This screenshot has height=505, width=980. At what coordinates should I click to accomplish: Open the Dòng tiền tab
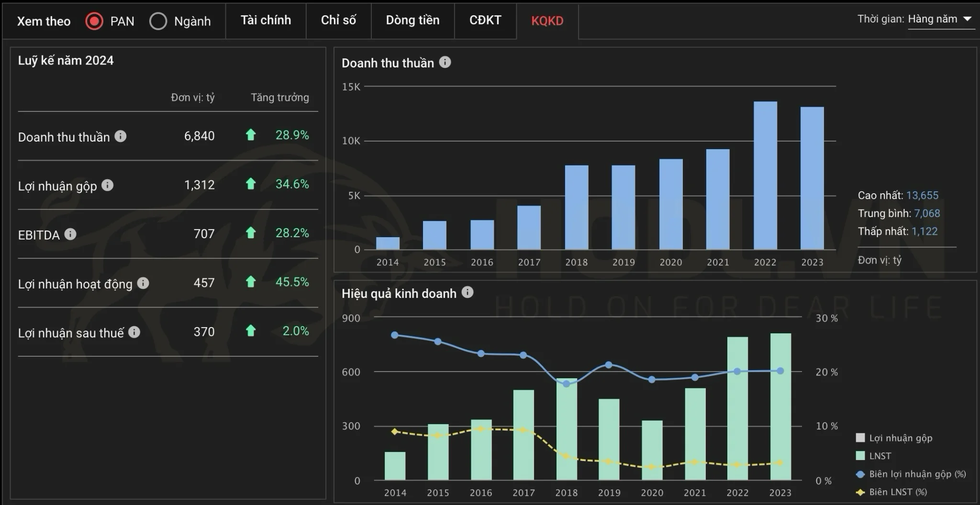(x=412, y=20)
